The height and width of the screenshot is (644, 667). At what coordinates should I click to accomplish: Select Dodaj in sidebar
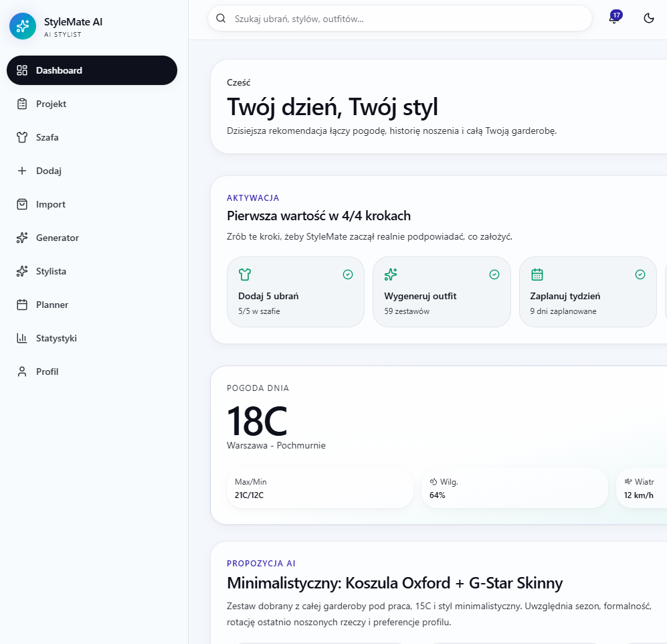point(92,171)
